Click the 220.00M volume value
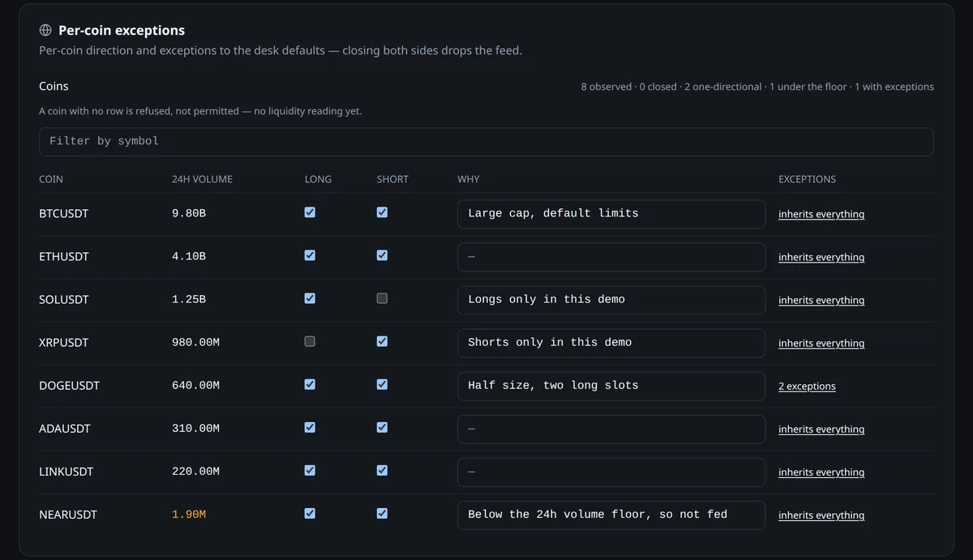Viewport: 973px width, 560px height. (195, 471)
